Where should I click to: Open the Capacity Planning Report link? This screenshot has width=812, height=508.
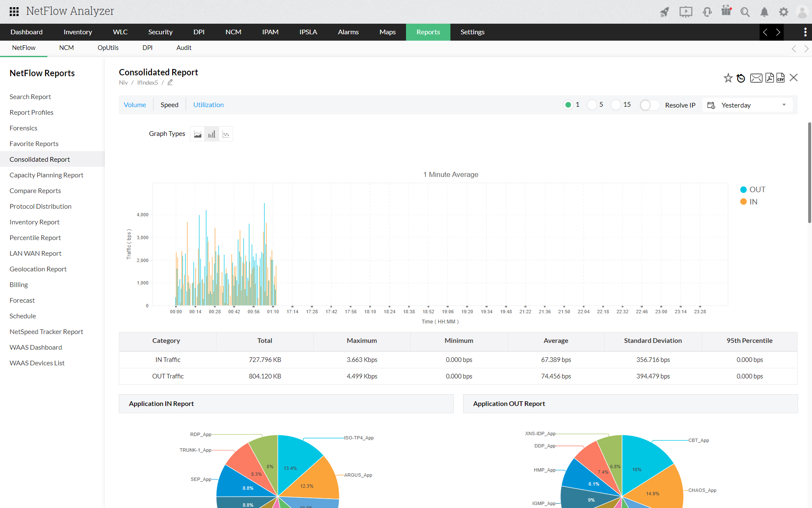click(46, 174)
